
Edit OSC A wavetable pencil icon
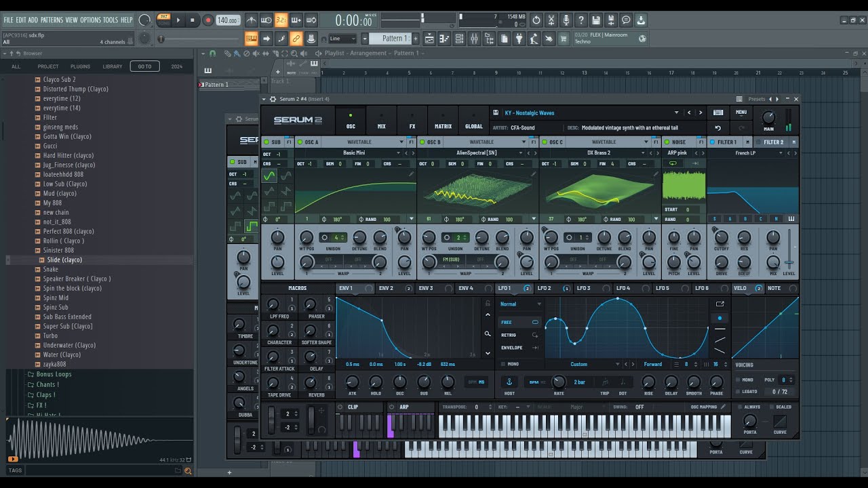[x=411, y=174]
